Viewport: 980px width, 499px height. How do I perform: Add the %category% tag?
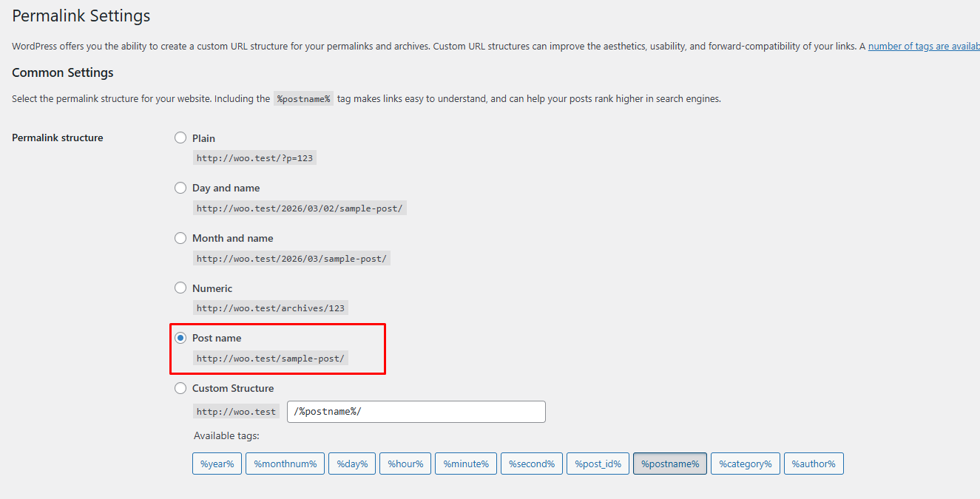(x=746, y=464)
